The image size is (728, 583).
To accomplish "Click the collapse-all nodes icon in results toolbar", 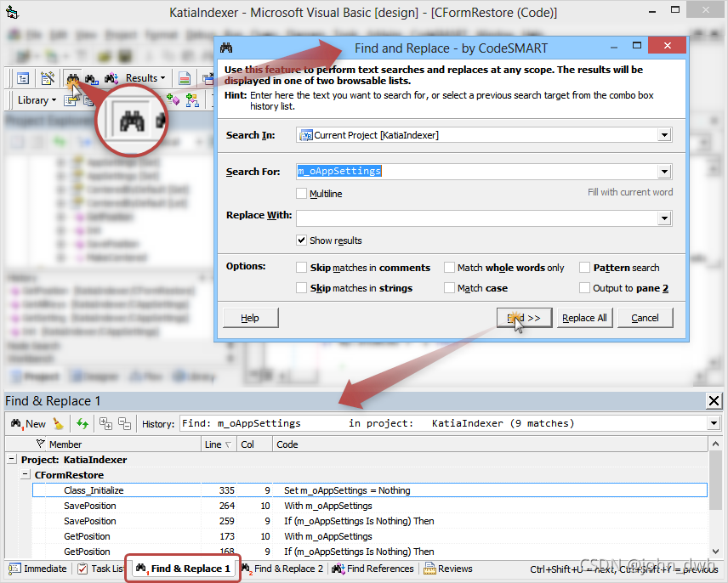I will (x=125, y=423).
